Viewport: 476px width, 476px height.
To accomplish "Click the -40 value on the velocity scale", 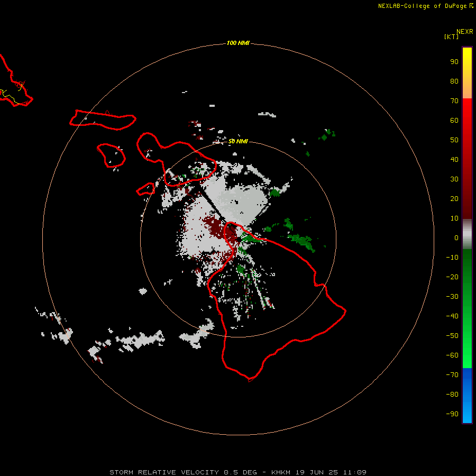I will pos(452,316).
